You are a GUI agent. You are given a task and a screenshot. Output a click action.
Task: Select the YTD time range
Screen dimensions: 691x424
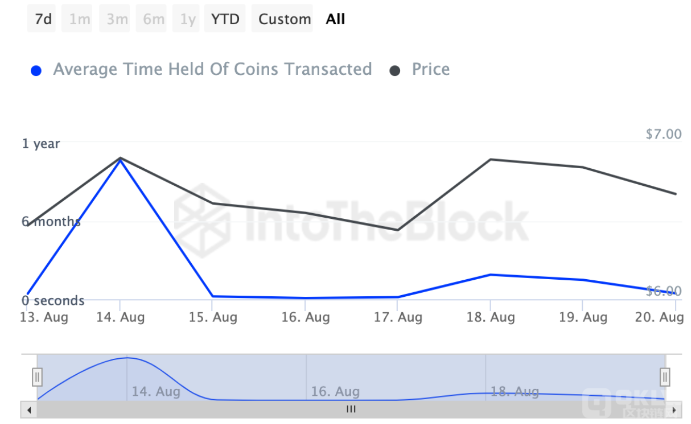(225, 19)
